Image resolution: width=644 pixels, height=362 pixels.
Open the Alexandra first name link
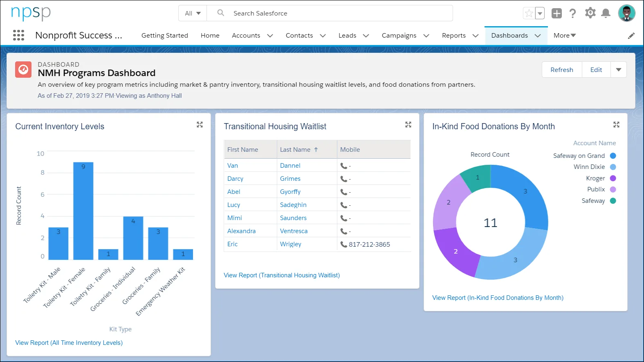241,231
